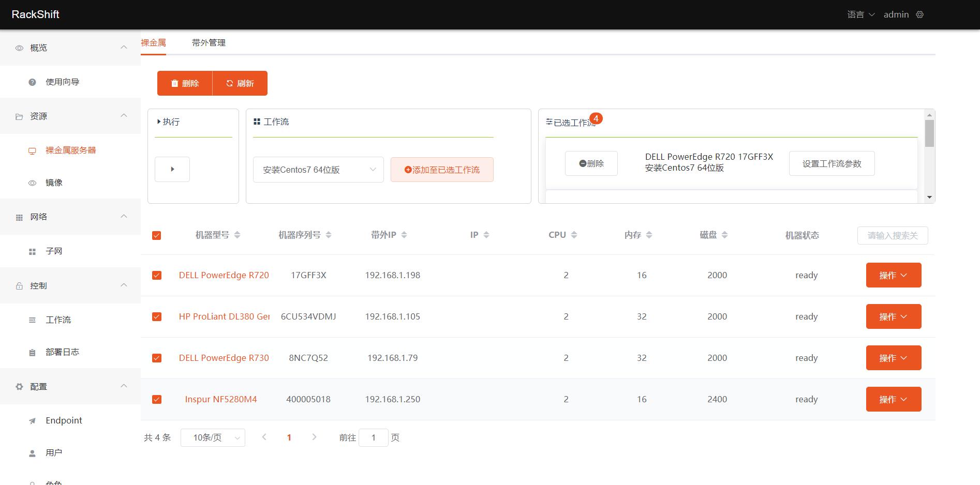The image size is (980, 485).
Task: Click the orange delete (删除) button
Action: pos(185,83)
